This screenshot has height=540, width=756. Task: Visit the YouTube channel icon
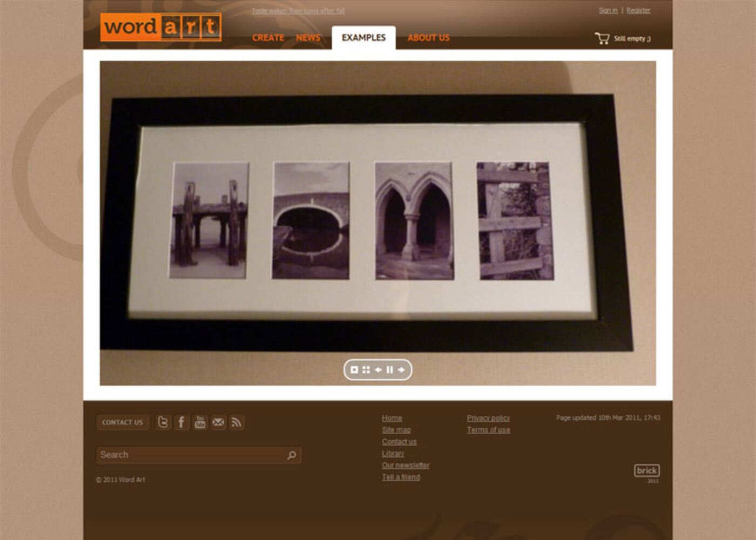coord(200,422)
